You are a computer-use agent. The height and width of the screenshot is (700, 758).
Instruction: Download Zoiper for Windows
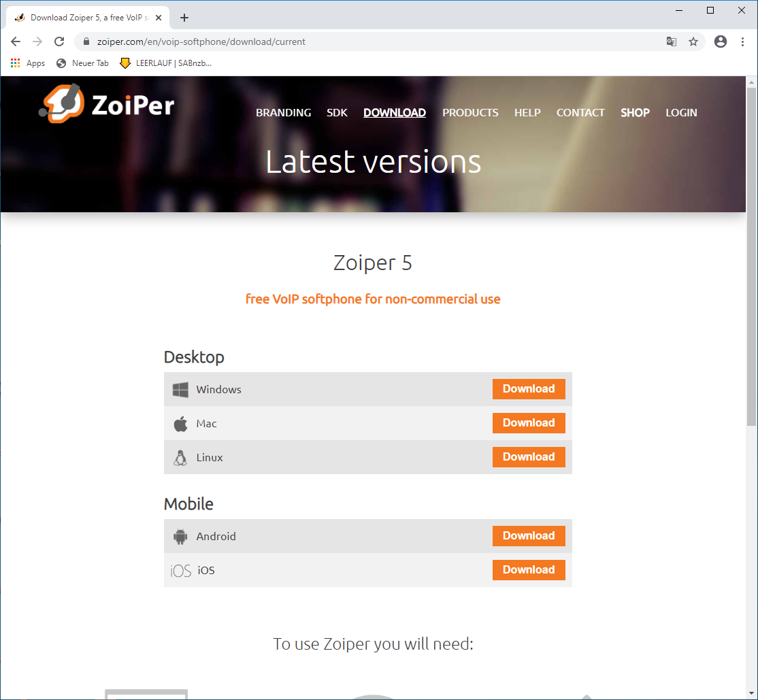[x=529, y=389]
